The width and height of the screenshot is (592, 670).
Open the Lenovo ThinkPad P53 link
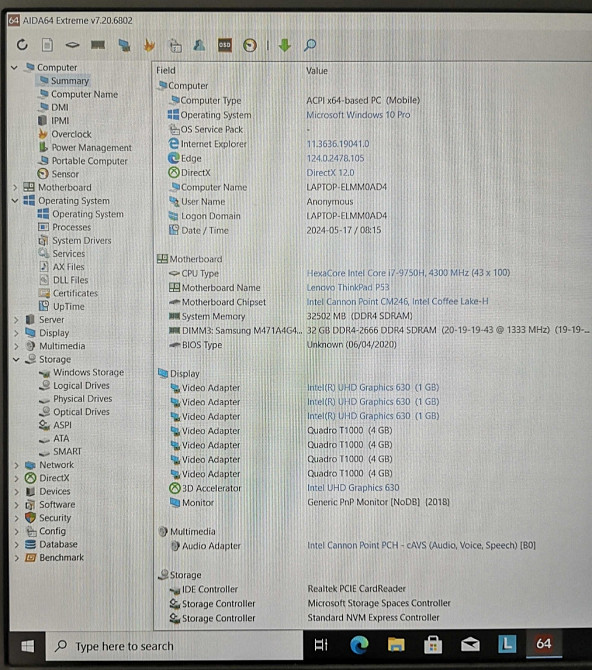pos(348,287)
